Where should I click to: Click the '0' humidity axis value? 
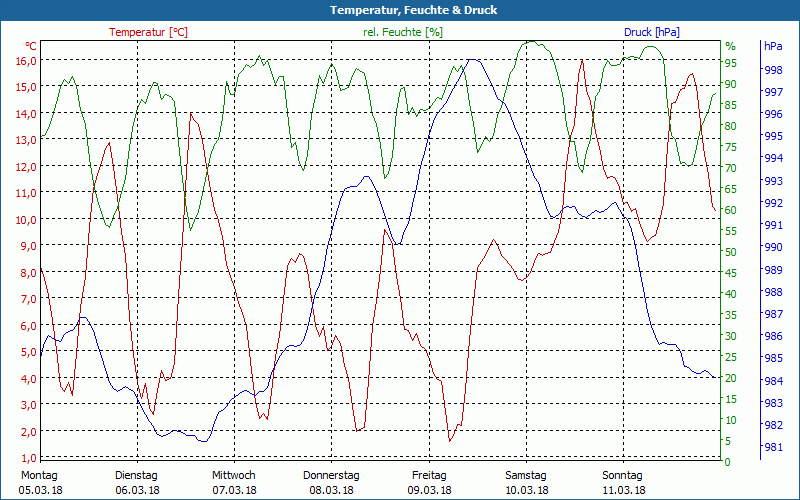click(x=728, y=461)
